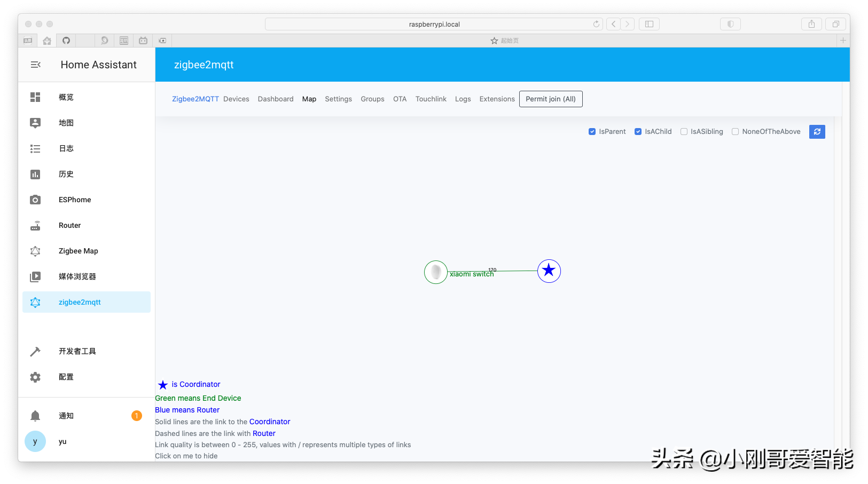Screen dimensions: 868x484
Task: Open the Safari share menu
Action: coord(811,24)
